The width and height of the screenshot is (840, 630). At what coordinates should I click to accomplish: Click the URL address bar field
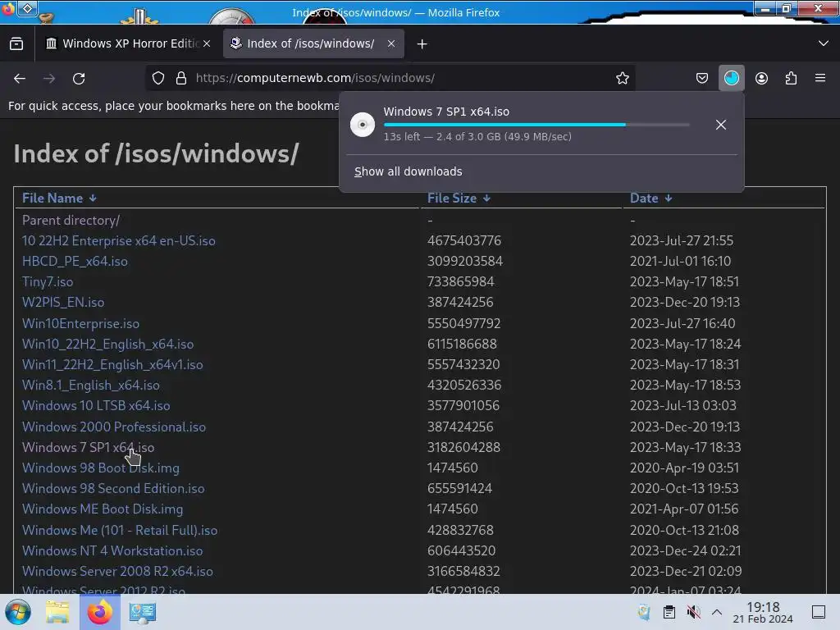[390, 78]
